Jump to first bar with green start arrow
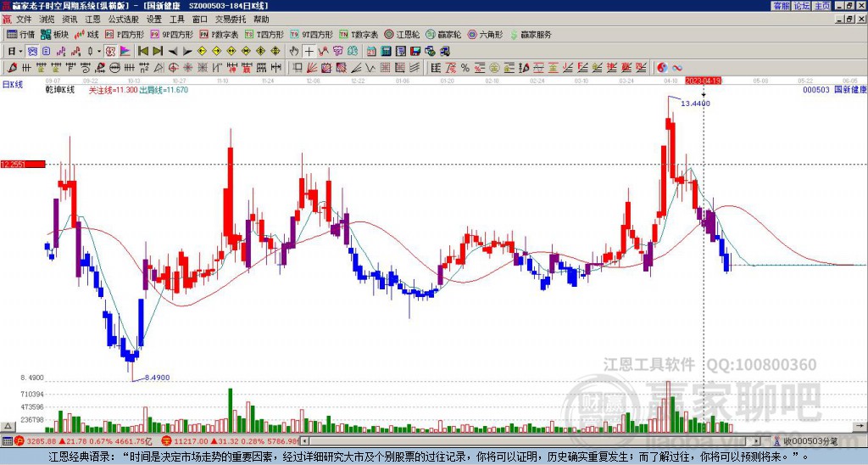 [x=142, y=51]
